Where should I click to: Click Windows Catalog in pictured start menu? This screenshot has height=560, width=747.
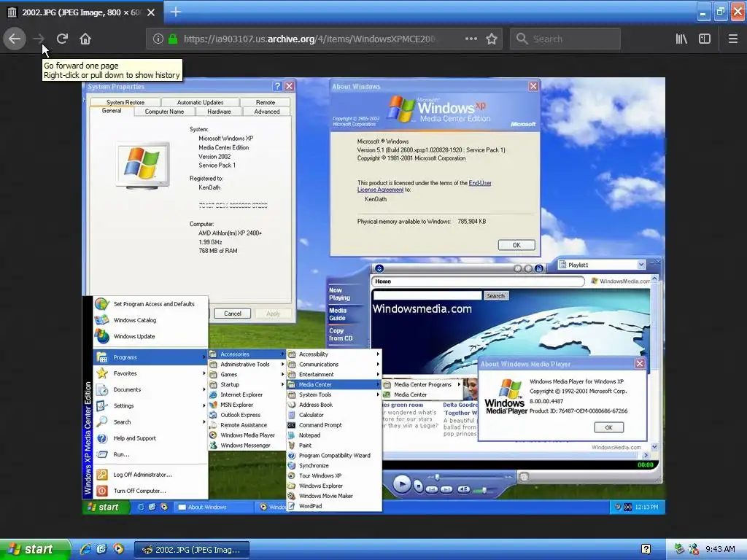click(x=135, y=320)
